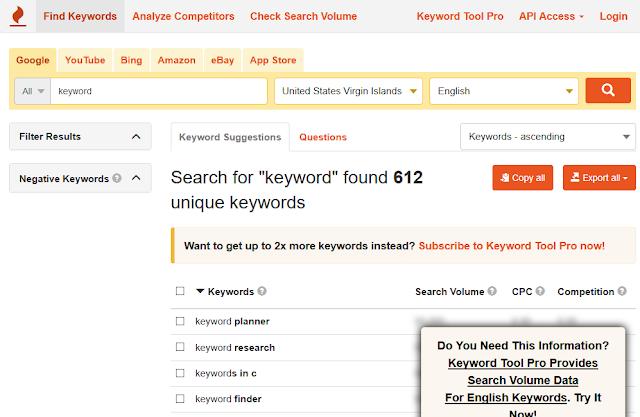Open the Keywords - ascending sort dropdown
The height and width of the screenshot is (417, 640).
[x=548, y=137]
